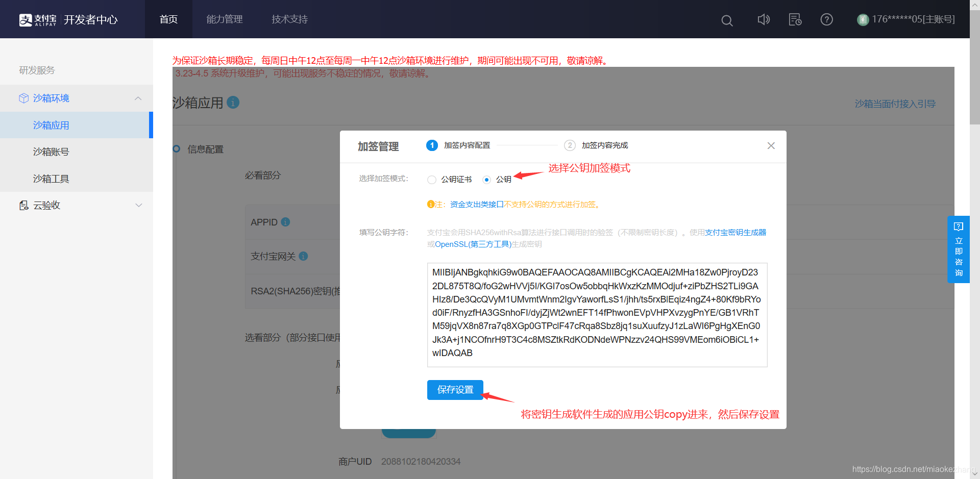Screen dimensions: 980x479
Task: Close the 加签管理 dialog with the X
Action: [771, 146]
